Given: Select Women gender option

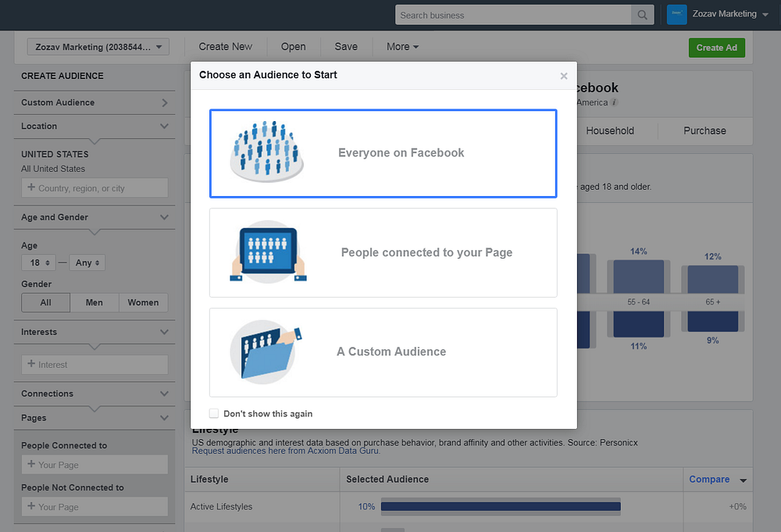Looking at the screenshot, I should (x=143, y=302).
